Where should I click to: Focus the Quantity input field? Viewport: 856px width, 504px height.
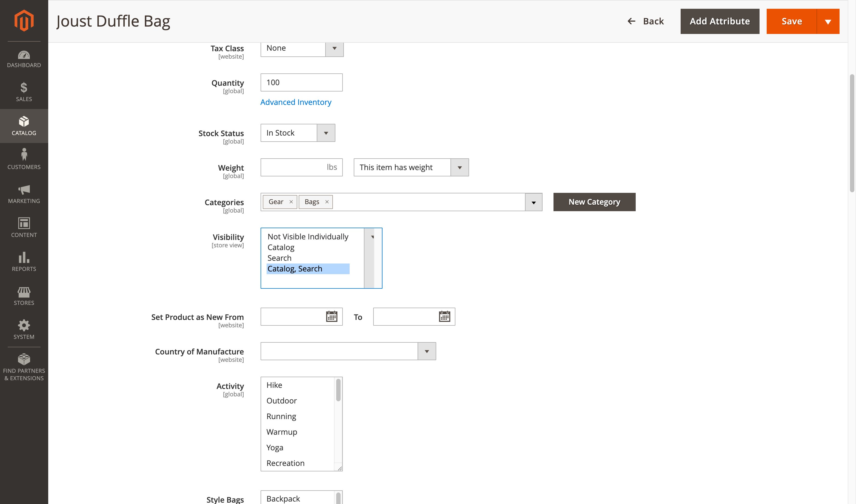pos(302,82)
